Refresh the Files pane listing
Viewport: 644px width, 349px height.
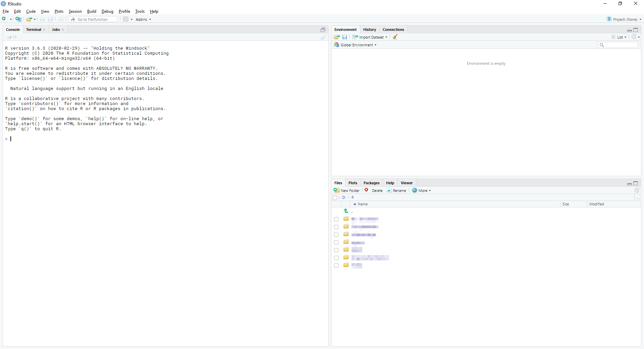point(637,191)
